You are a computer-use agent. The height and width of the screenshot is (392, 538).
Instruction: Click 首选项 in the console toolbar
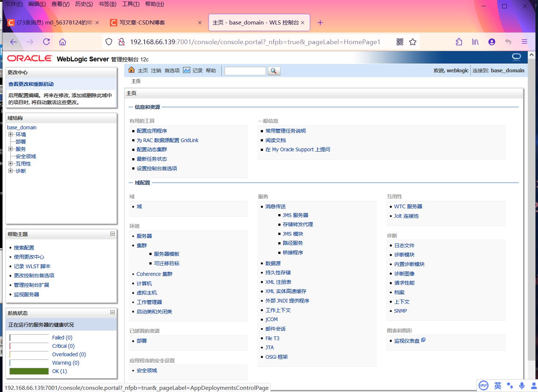coord(172,71)
